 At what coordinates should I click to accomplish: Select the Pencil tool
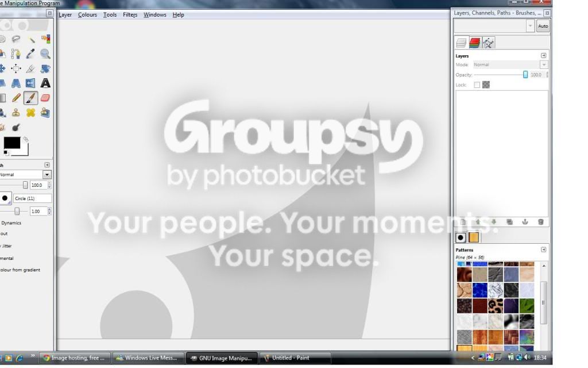tap(16, 98)
